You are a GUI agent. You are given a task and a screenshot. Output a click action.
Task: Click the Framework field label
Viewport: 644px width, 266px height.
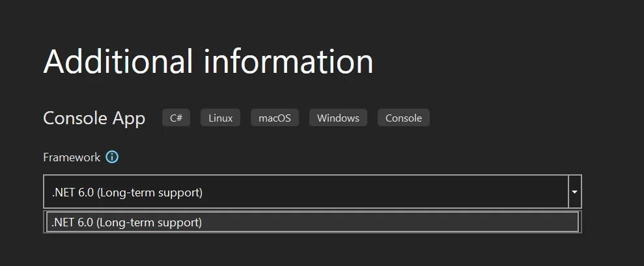(x=72, y=157)
